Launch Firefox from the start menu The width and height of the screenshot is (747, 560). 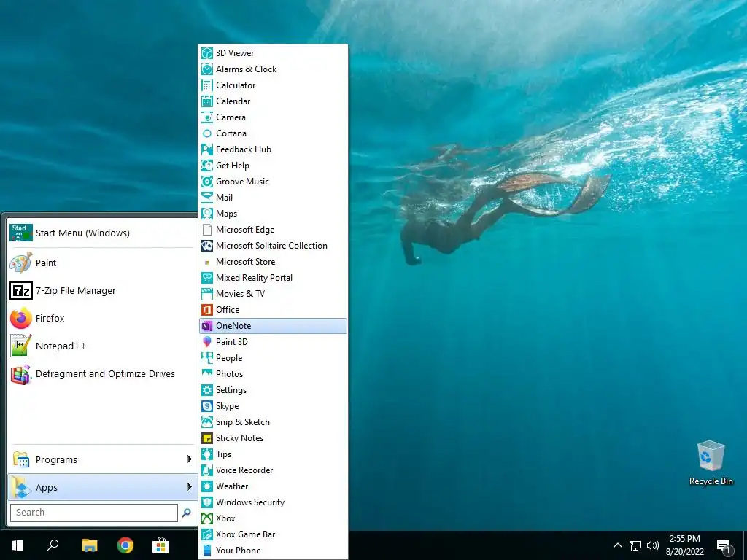pos(102,318)
